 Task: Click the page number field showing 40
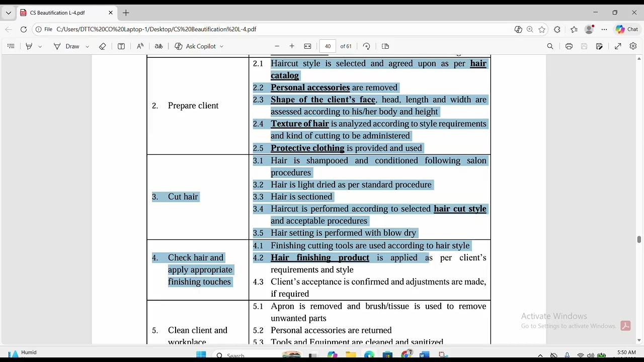coord(328,46)
